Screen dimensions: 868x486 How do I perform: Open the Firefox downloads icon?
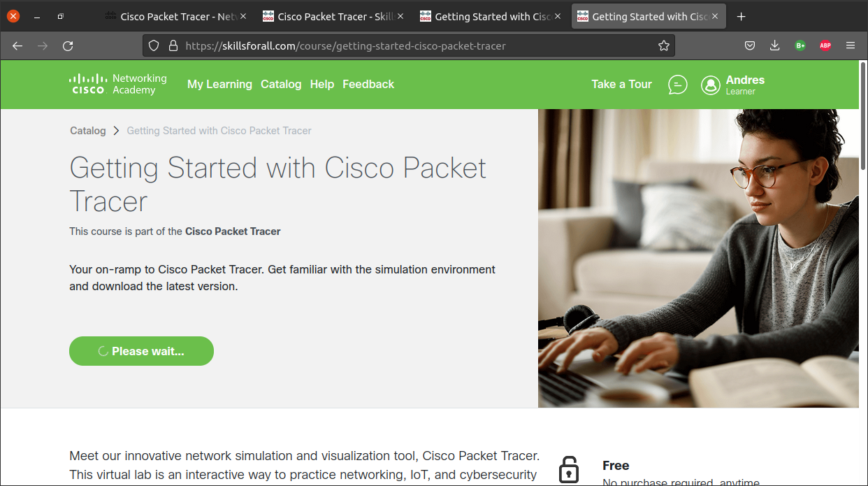(774, 46)
